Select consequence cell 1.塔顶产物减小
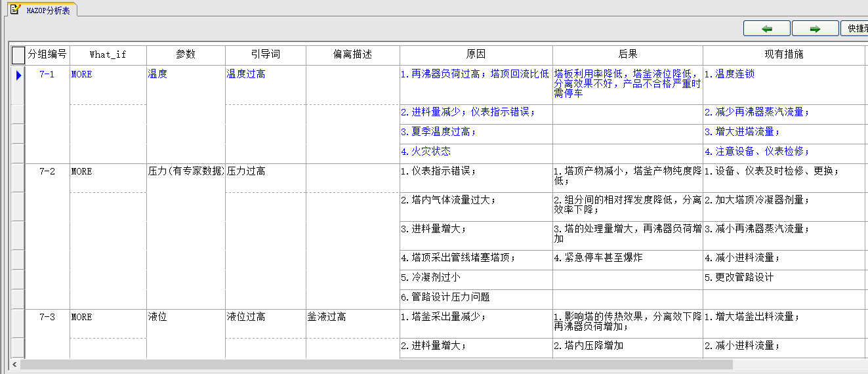 click(x=628, y=178)
